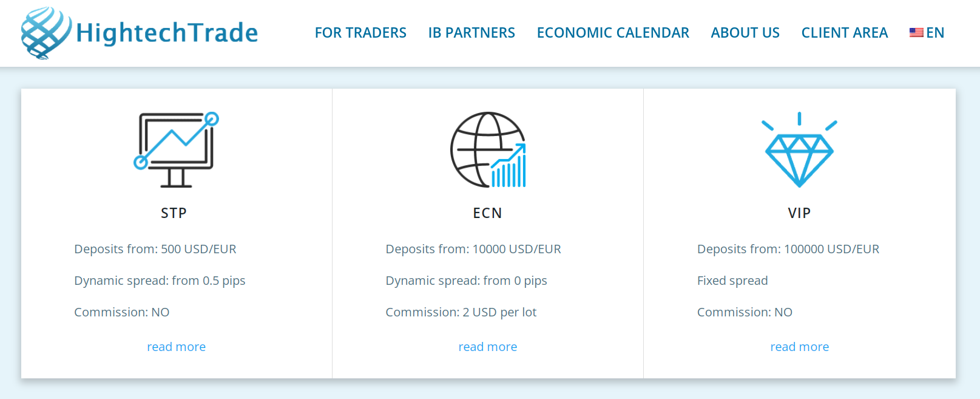Viewport: 980px width, 399px height.
Task: Click read more under the ECN account
Action: (x=488, y=346)
